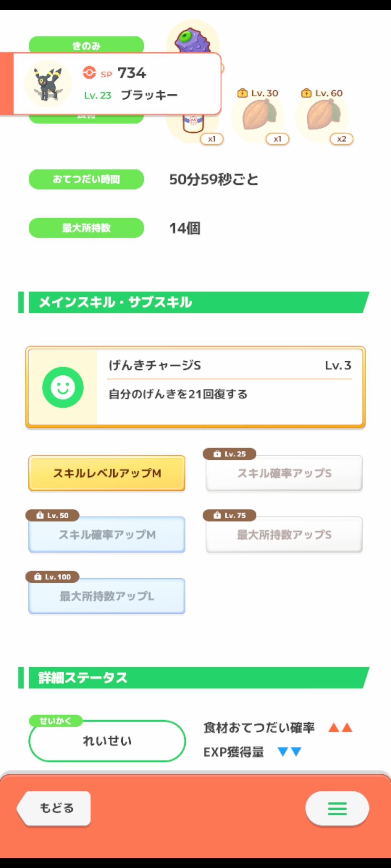Tap the れいせい nature box
Screen dimensions: 391x868
pyautogui.click(x=107, y=741)
